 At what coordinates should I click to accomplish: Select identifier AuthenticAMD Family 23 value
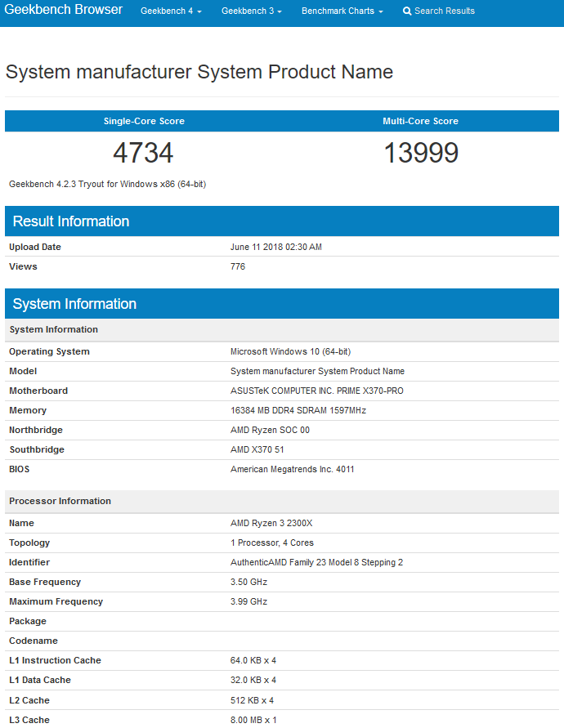317,562
